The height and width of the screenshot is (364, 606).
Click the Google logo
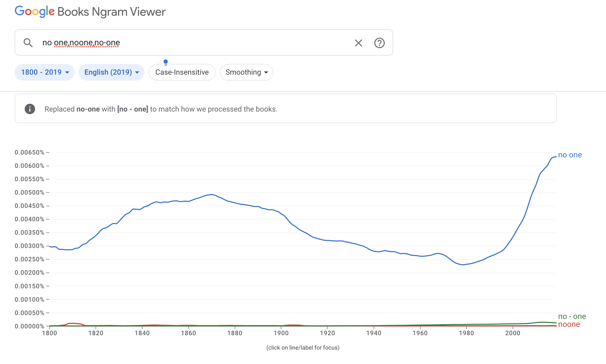(x=35, y=12)
